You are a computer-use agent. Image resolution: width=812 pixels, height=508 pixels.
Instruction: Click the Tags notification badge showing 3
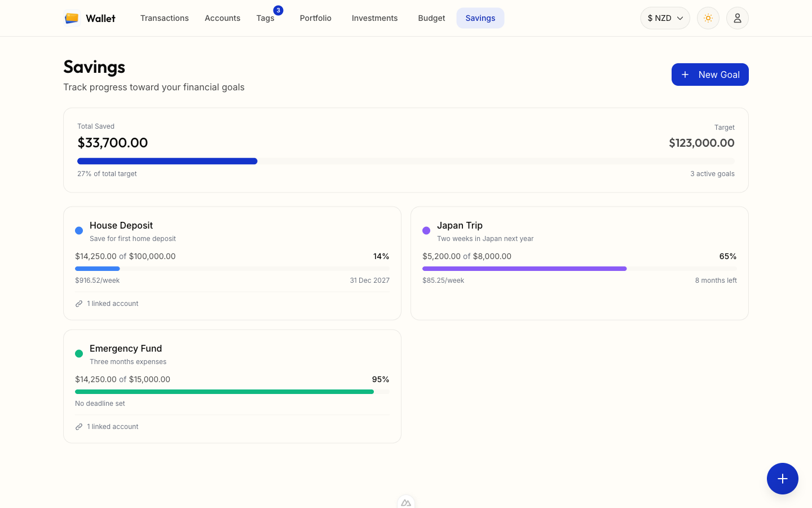click(278, 10)
